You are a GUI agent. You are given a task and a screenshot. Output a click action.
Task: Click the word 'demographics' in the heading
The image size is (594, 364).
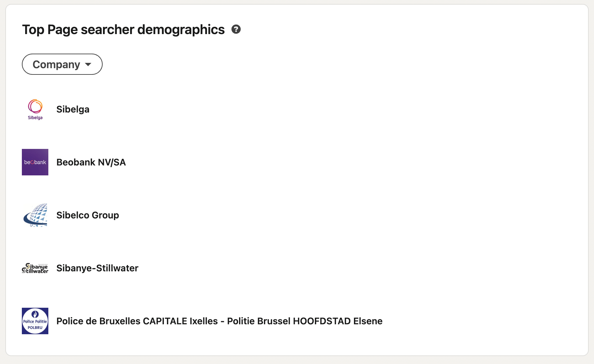(x=181, y=29)
